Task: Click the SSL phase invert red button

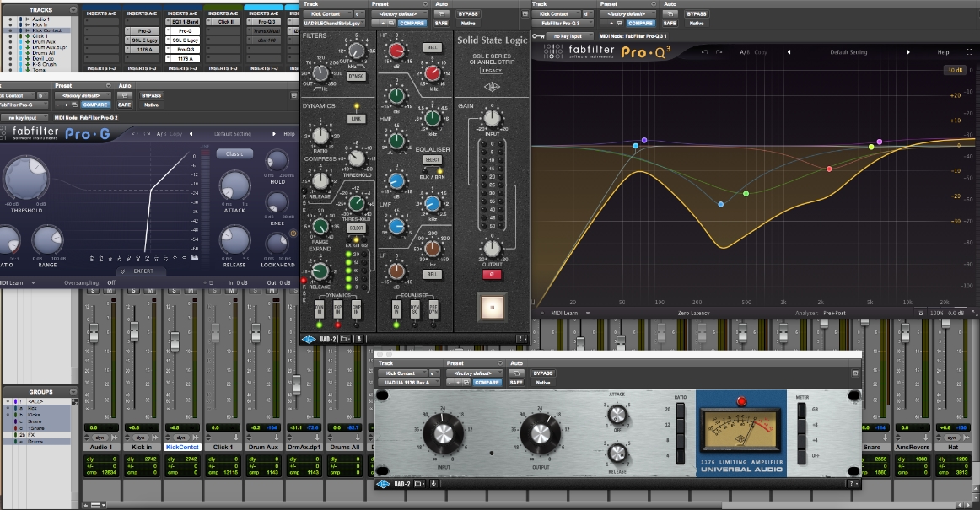Action: pos(492,274)
